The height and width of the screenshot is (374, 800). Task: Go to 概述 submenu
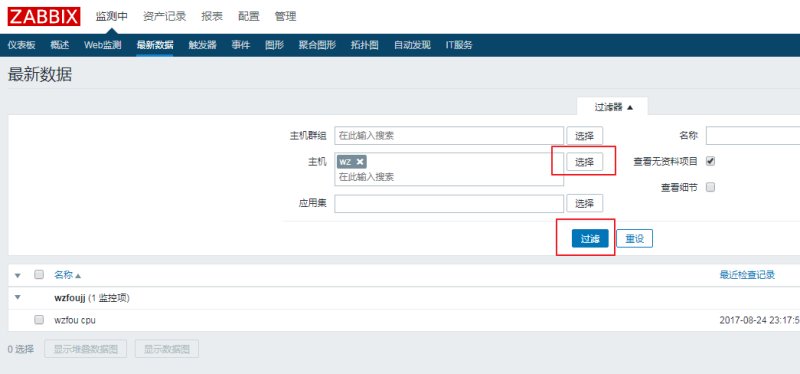click(60, 45)
